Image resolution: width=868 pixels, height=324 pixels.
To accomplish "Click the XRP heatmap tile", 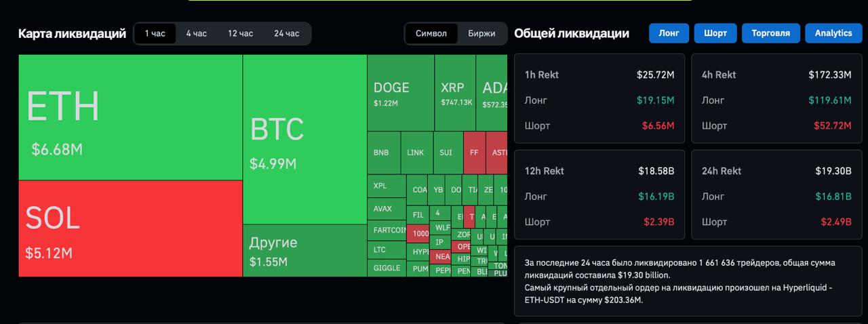I will point(455,93).
